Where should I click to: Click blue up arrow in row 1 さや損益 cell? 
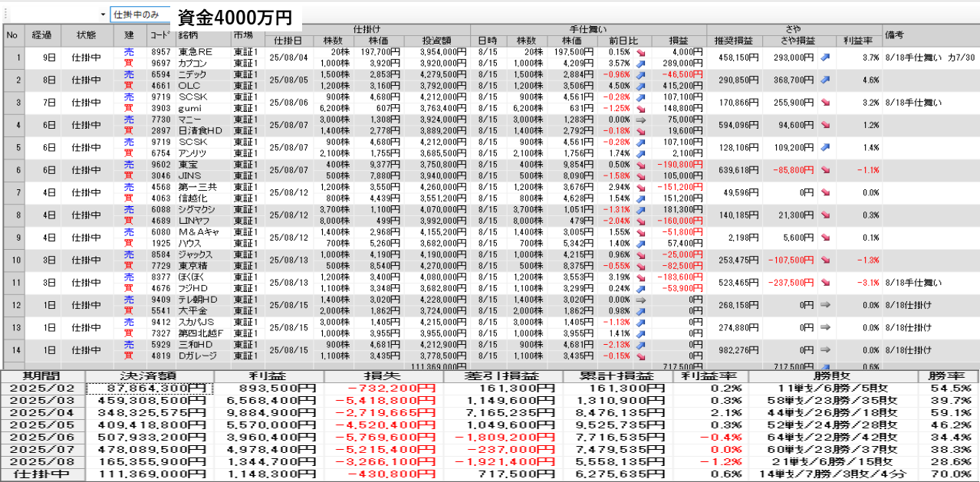[x=824, y=57]
